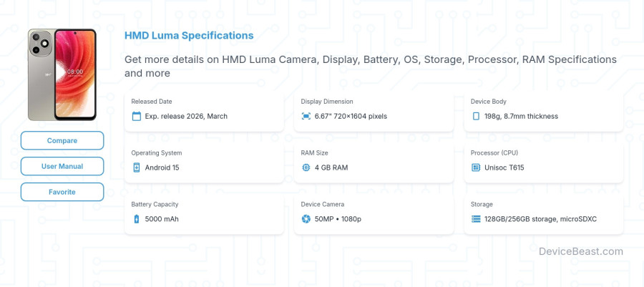The width and height of the screenshot is (644, 287).
Task: Click the display dimension screen icon
Action: pos(306,116)
